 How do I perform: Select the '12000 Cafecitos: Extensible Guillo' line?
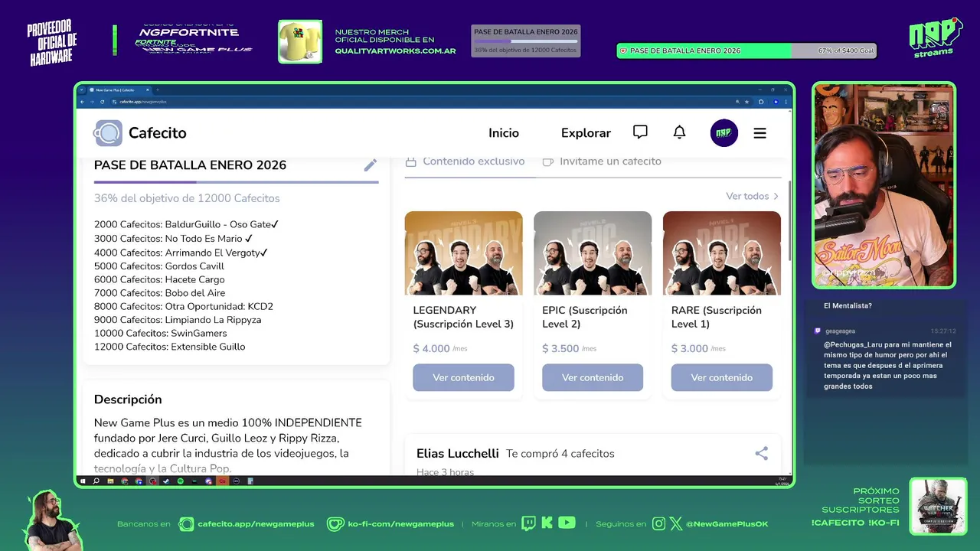(170, 347)
